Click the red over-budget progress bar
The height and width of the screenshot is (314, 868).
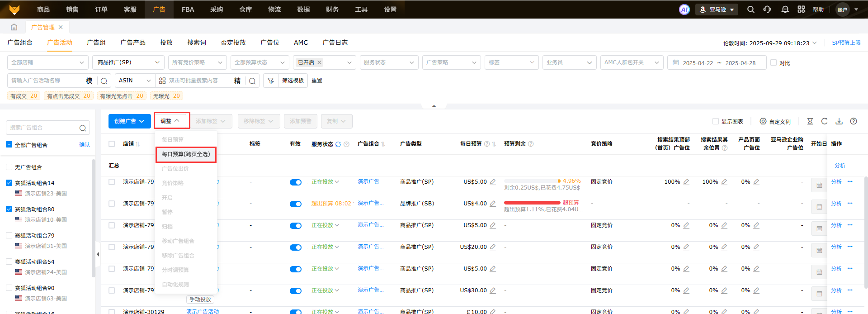[x=532, y=203]
